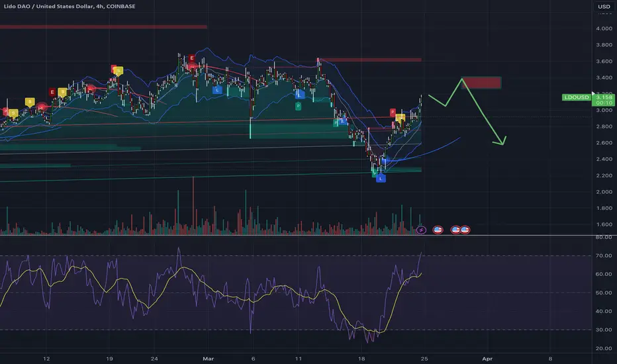Click the Lido DAO symbol title
The image size is (617, 364).
pos(70,7)
